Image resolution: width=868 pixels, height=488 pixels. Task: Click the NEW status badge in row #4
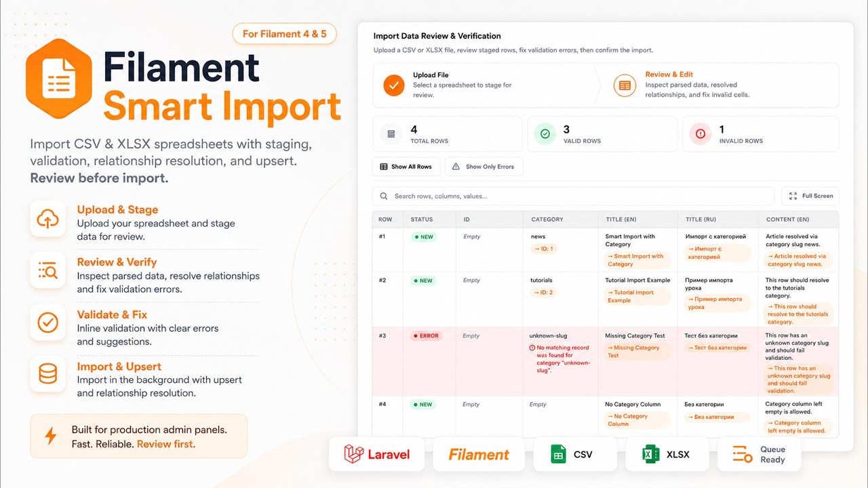[423, 405]
